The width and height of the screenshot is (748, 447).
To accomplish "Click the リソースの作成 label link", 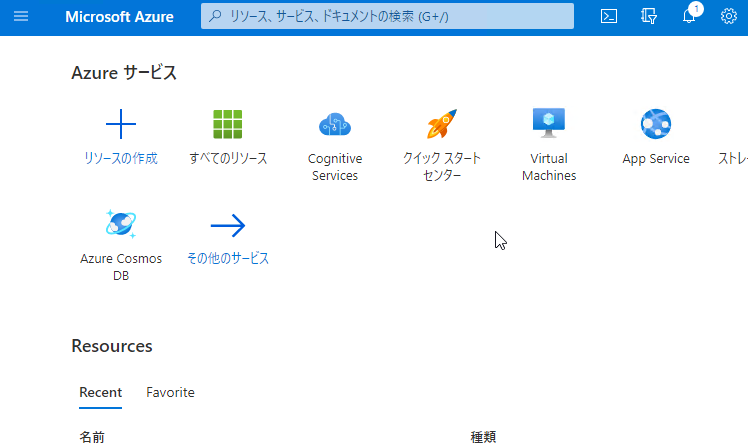I will tap(121, 158).
